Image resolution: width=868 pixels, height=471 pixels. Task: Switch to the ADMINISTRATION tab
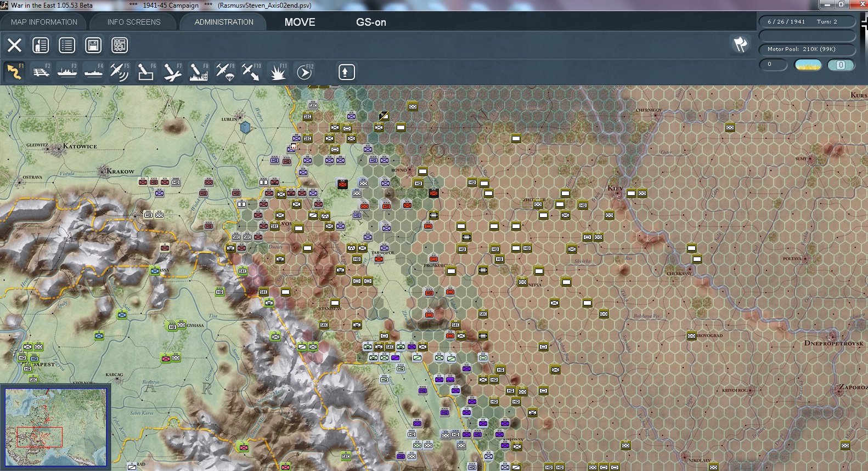(224, 22)
